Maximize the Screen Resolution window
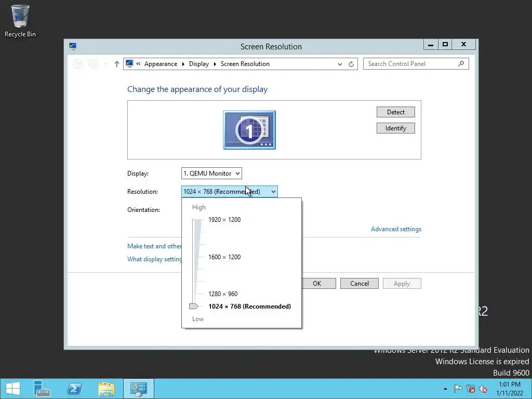Image resolution: width=532 pixels, height=399 pixels. [445, 45]
